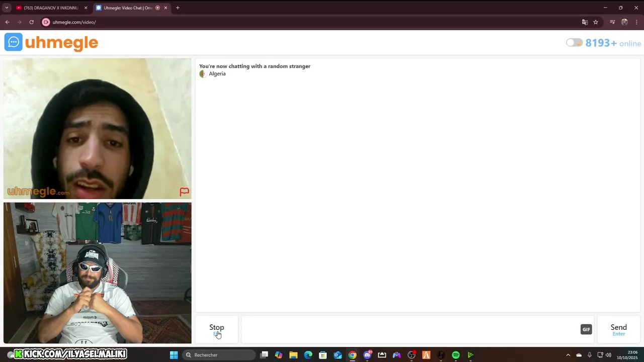Report stranger using the red flag icon
This screenshot has height=362, width=644.
[184, 192]
